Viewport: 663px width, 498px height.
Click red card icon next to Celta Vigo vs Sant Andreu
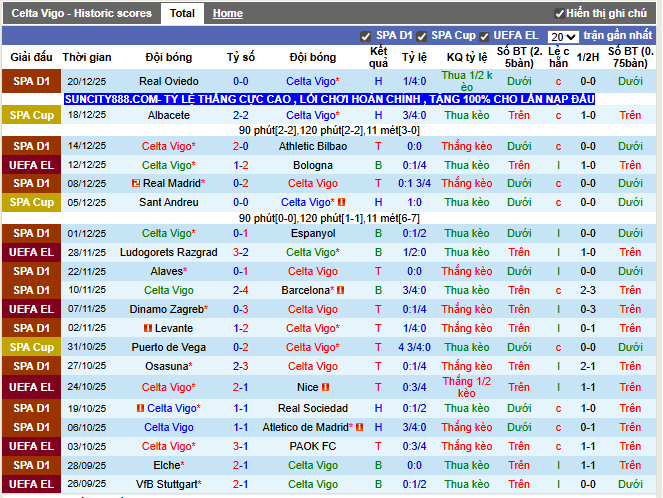coord(342,202)
